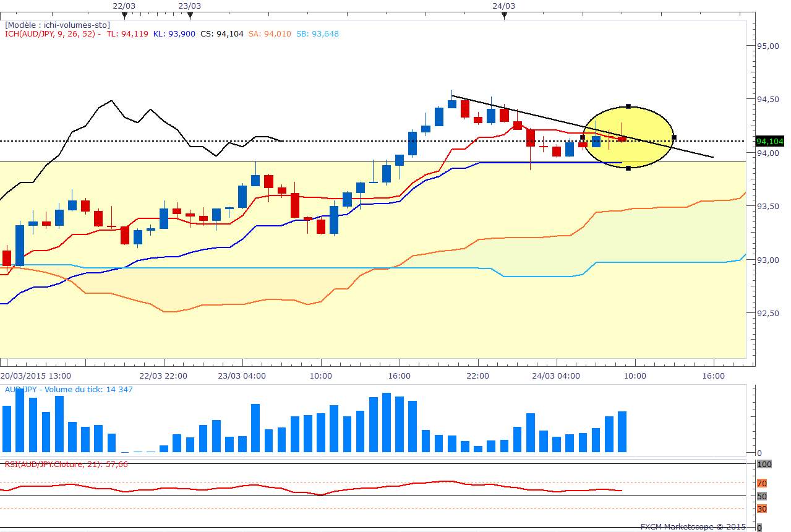Click the 24/03 date marker triangle
Viewport: 791px width, 532px height.
[x=504, y=15]
